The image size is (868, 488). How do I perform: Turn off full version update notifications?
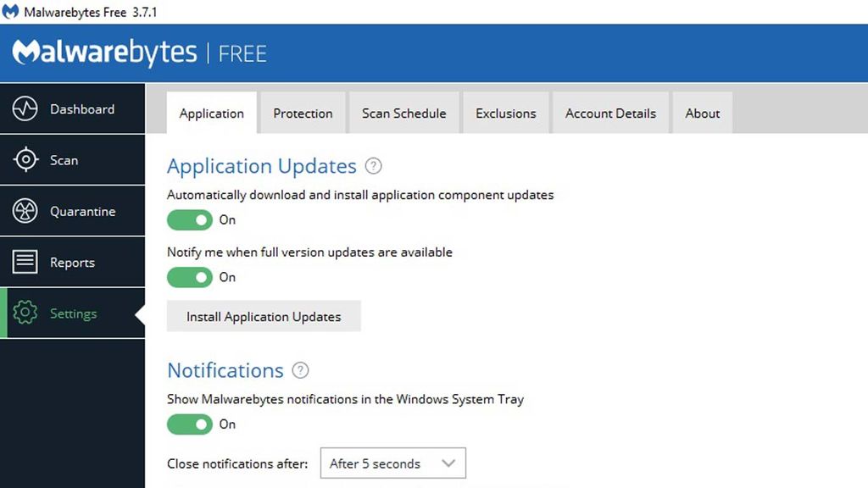click(x=190, y=277)
